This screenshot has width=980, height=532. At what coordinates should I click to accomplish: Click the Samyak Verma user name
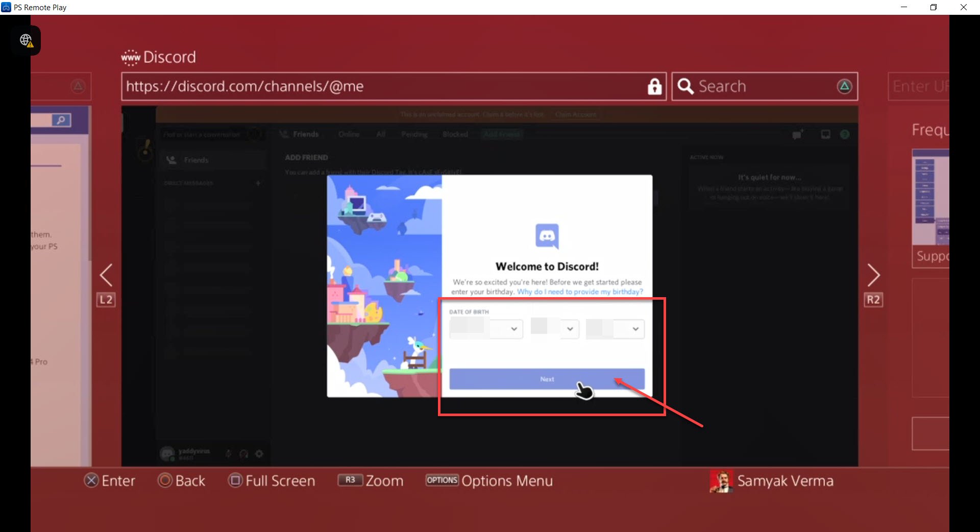tap(785, 481)
